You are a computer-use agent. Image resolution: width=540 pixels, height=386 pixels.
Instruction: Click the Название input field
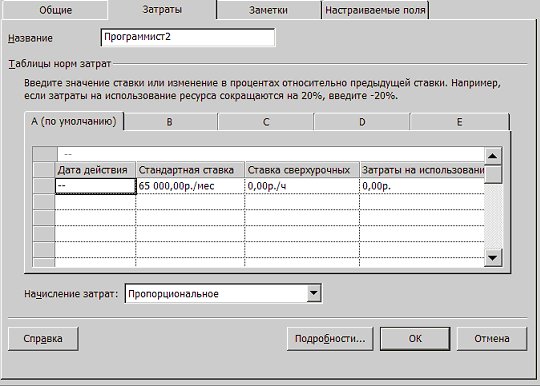click(x=188, y=37)
